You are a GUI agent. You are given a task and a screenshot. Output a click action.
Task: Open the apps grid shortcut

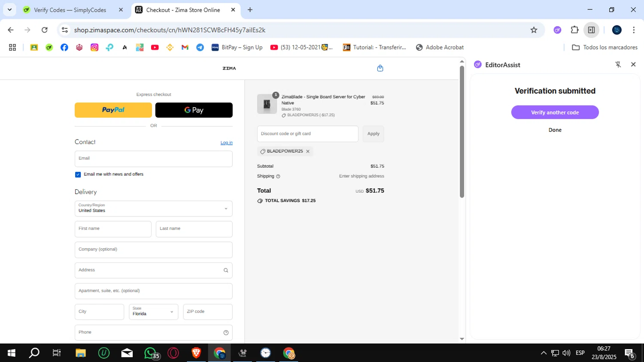[x=12, y=47]
